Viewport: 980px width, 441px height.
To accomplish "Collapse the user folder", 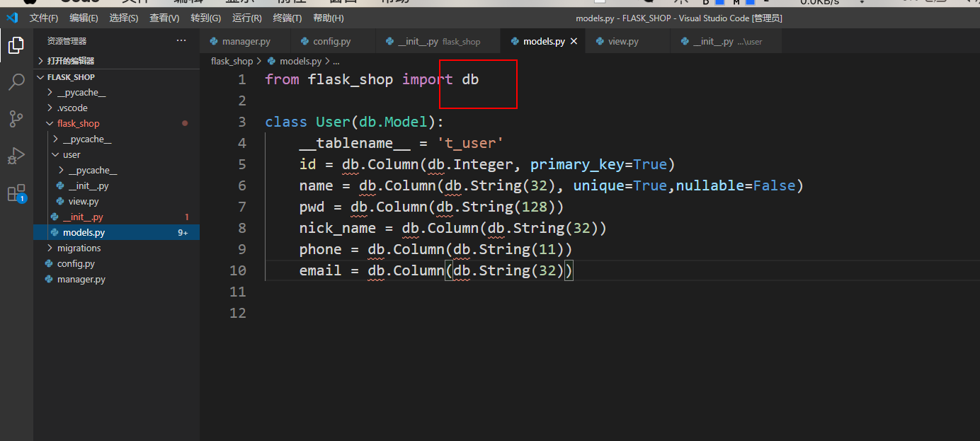I will point(116,154).
